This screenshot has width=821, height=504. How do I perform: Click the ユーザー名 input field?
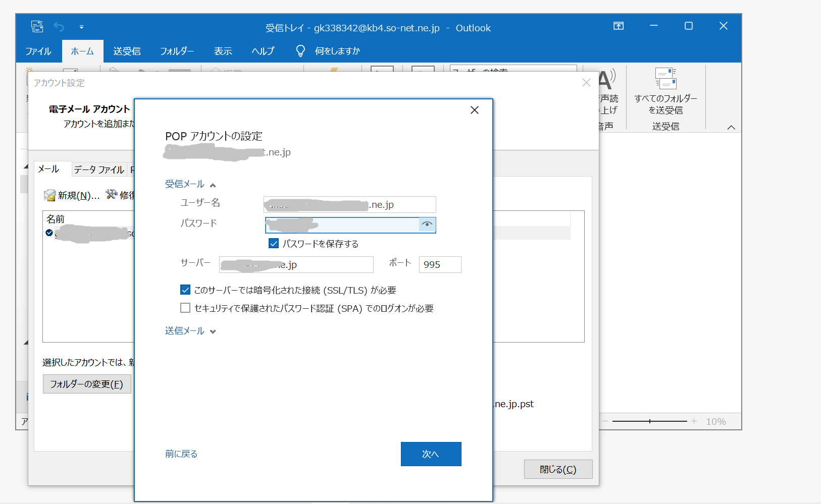(349, 204)
